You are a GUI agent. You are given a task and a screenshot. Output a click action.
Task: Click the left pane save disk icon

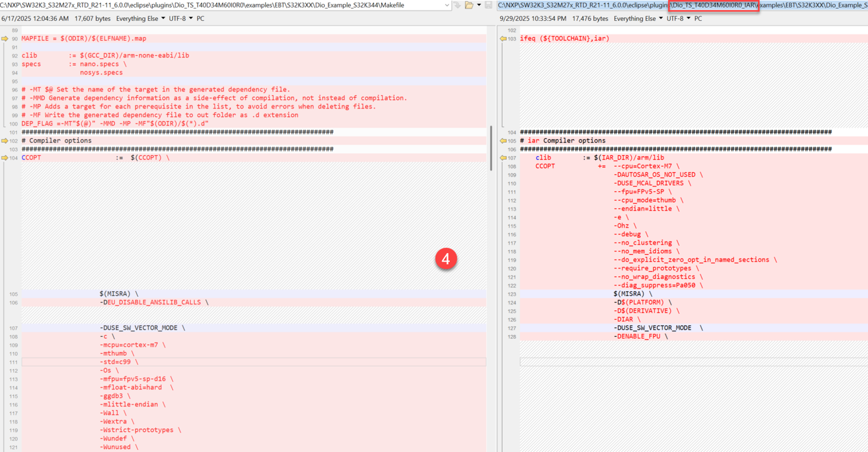488,5
